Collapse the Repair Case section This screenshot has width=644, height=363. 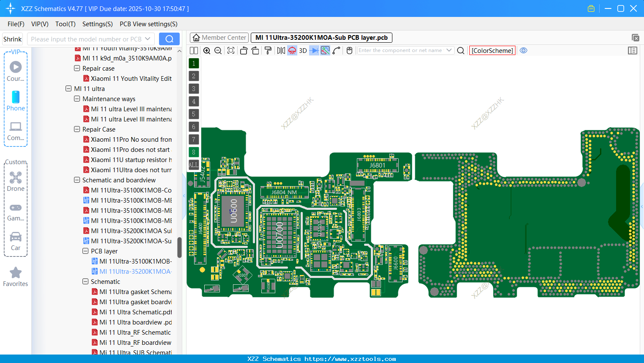click(77, 129)
